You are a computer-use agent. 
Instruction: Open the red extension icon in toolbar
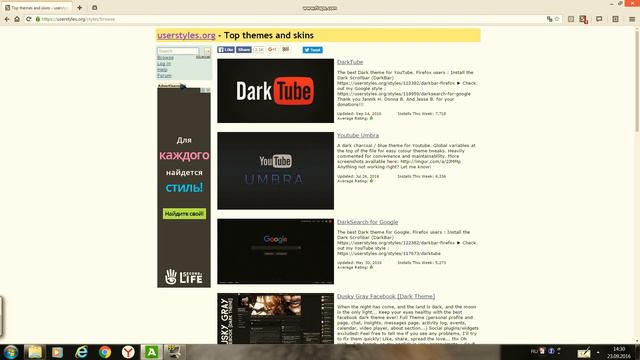pos(584,19)
